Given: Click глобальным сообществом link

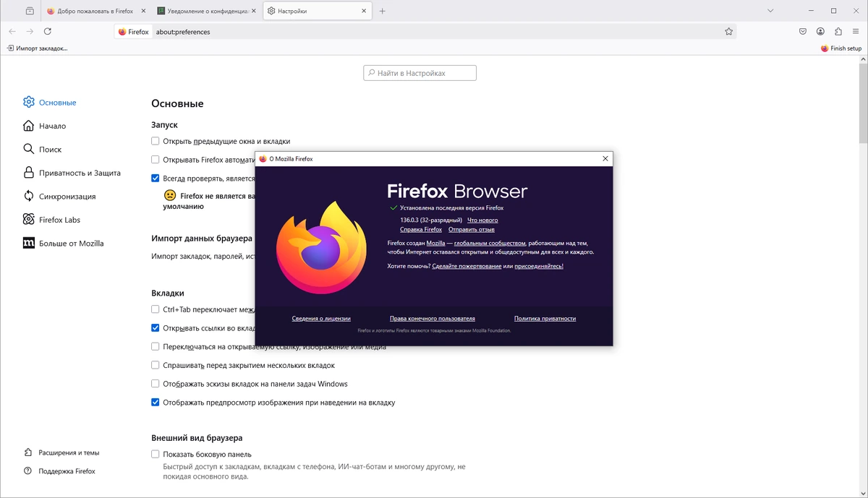Looking at the screenshot, I should 490,244.
